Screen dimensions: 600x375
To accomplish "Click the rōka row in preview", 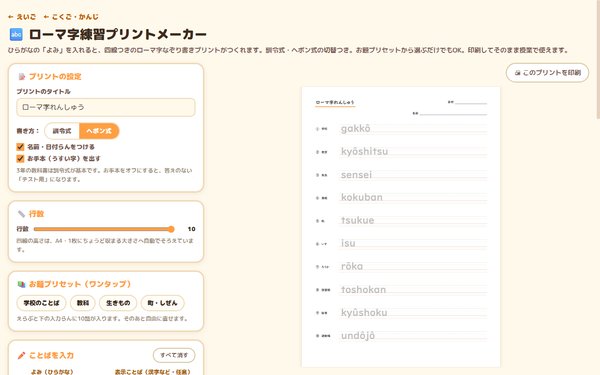I will point(401,266).
